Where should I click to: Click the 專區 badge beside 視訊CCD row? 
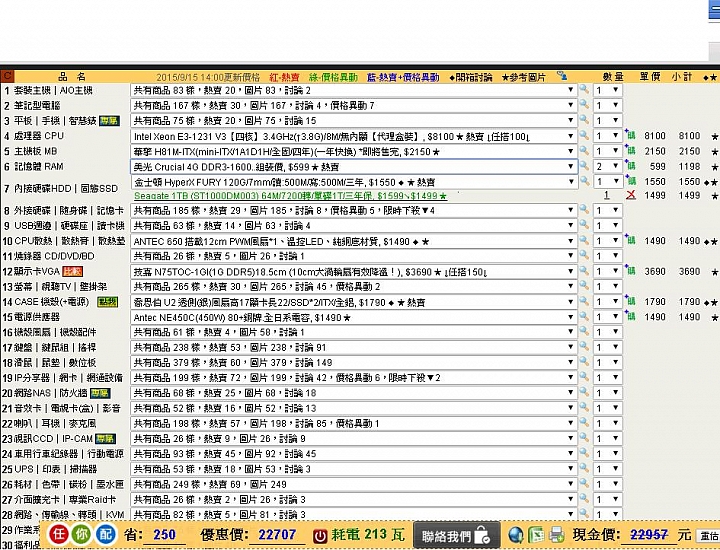point(105,438)
